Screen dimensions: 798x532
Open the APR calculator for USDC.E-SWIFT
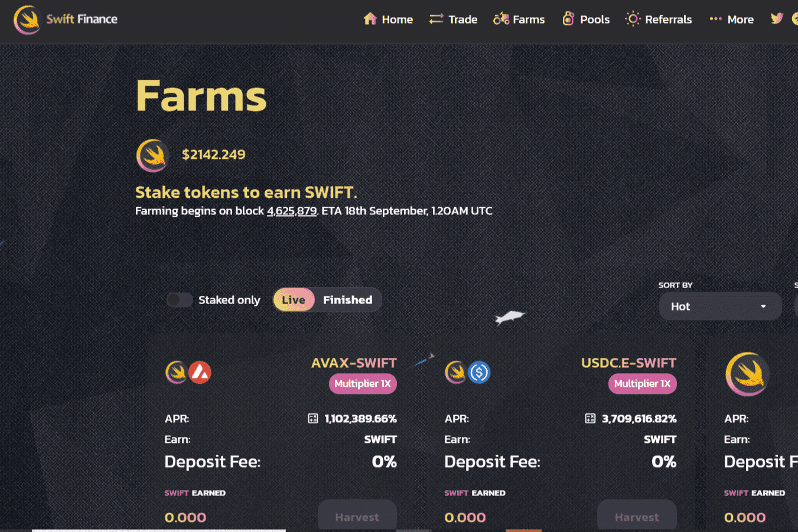coord(590,418)
